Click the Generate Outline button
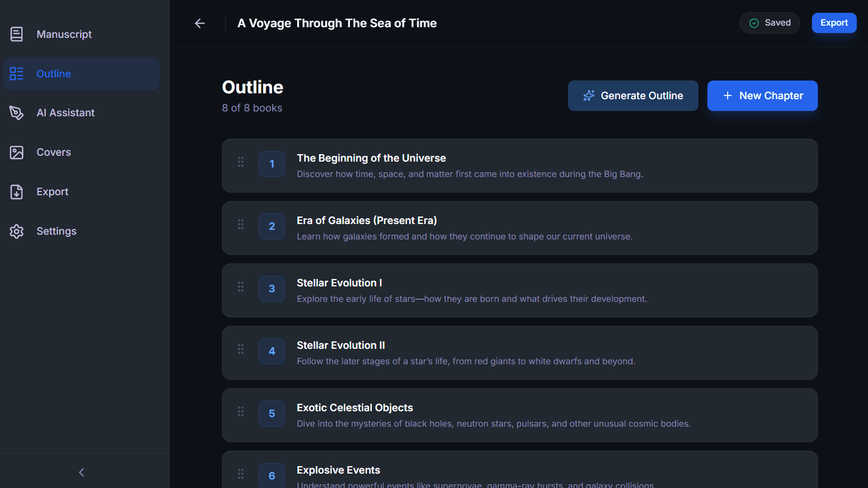The image size is (868, 488). coord(633,96)
